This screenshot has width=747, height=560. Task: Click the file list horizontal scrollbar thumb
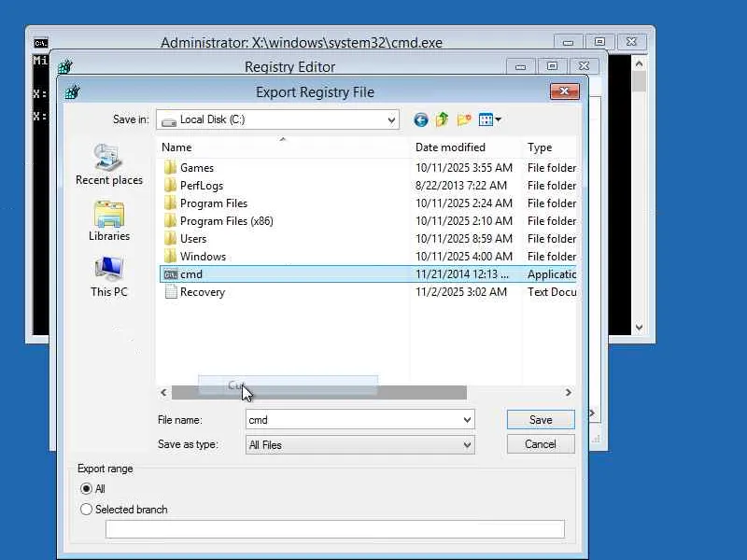[319, 392]
